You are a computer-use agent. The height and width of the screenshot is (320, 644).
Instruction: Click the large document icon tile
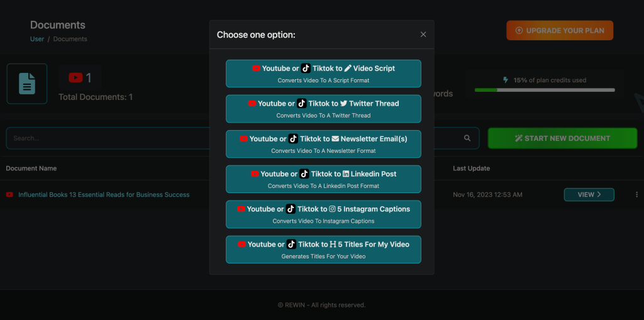tap(27, 84)
